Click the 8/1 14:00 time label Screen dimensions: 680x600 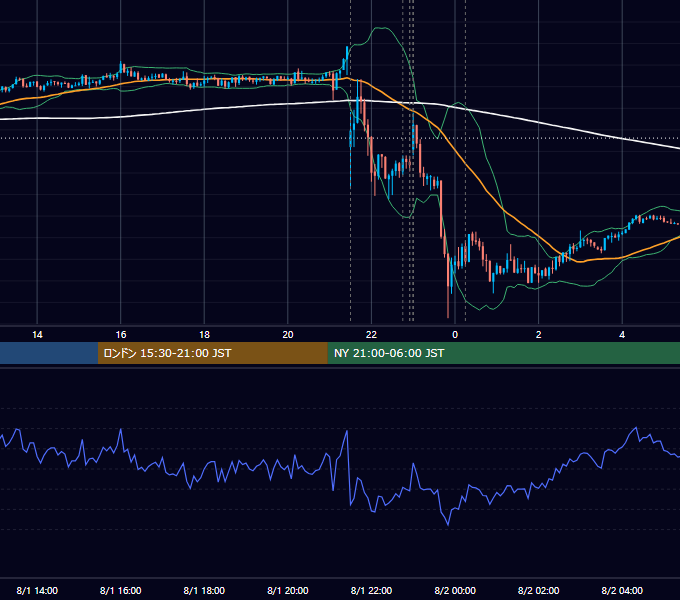pyautogui.click(x=37, y=590)
